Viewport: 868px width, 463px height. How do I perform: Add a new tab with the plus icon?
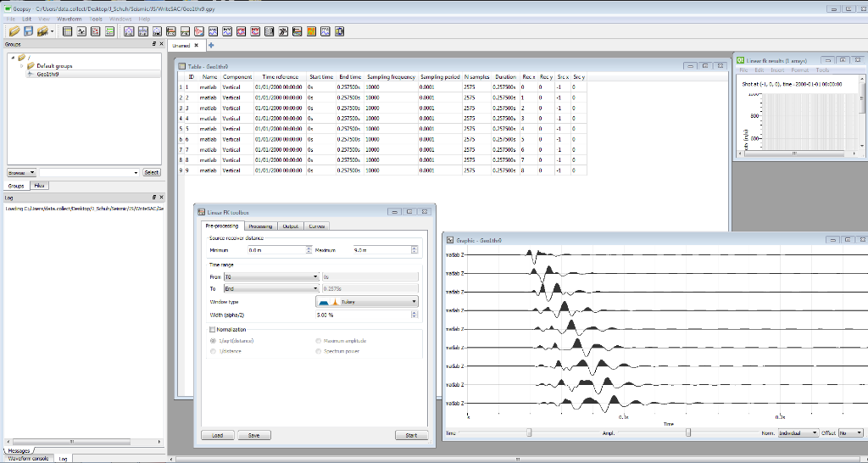pyautogui.click(x=211, y=45)
